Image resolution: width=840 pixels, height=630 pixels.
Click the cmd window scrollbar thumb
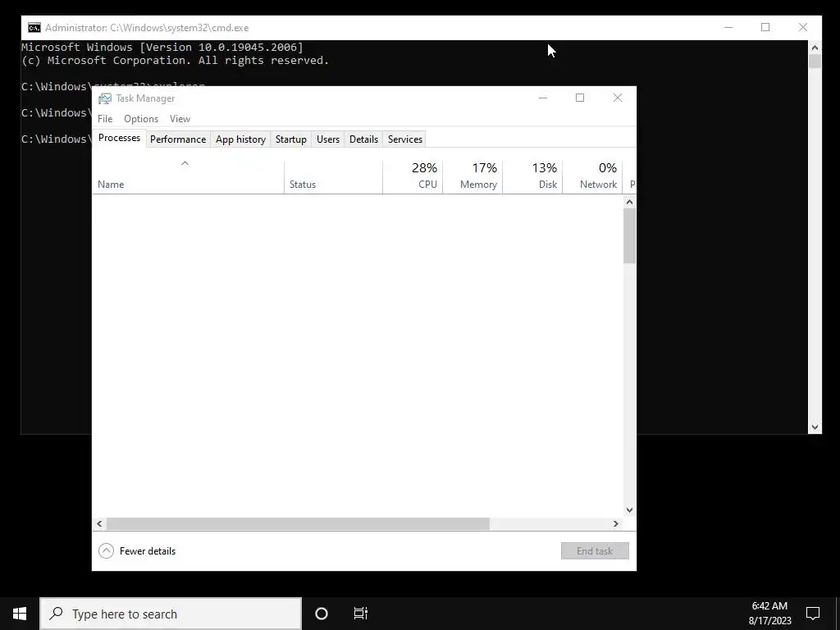coord(815,61)
